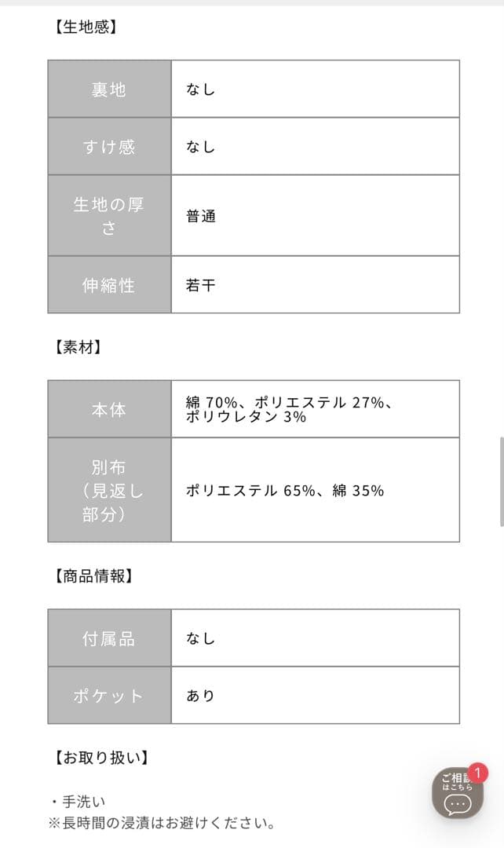Select the ポケット row showing あり
504x848 pixels.
[108, 695]
